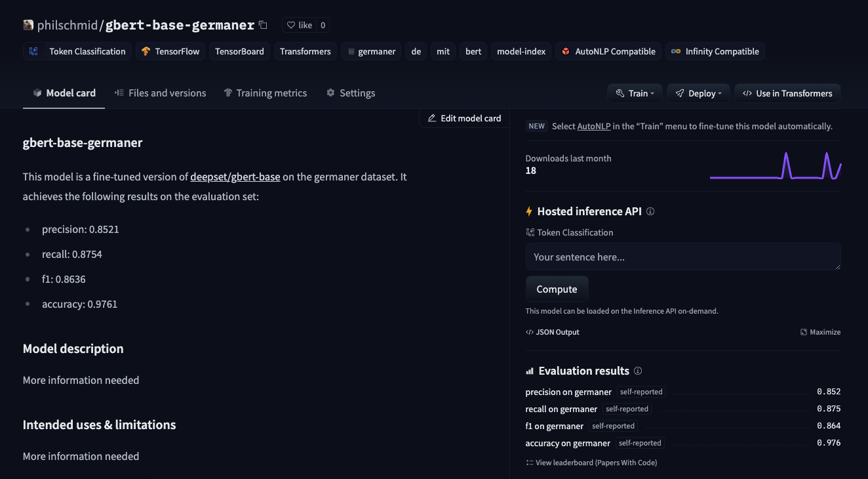868x479 pixels.
Task: Click the lightning bolt inference icon
Action: pyautogui.click(x=529, y=211)
